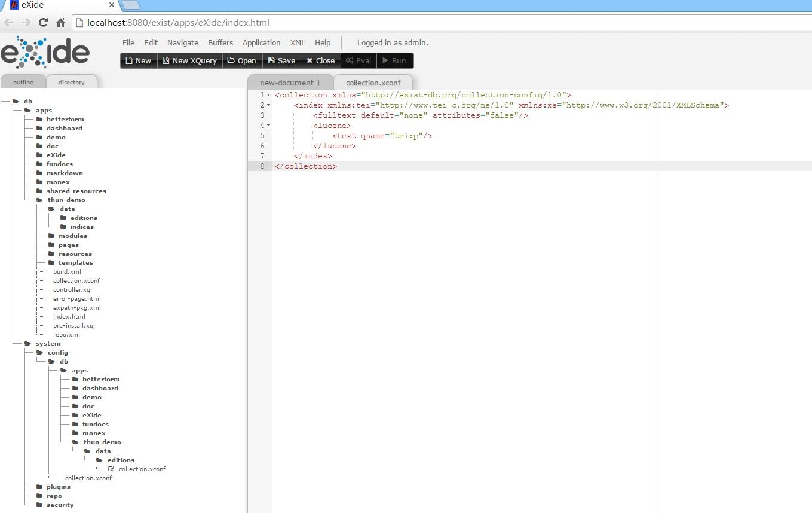Click the fulltext element on line 3
Viewport: 812px width, 513px height.
[421, 115]
